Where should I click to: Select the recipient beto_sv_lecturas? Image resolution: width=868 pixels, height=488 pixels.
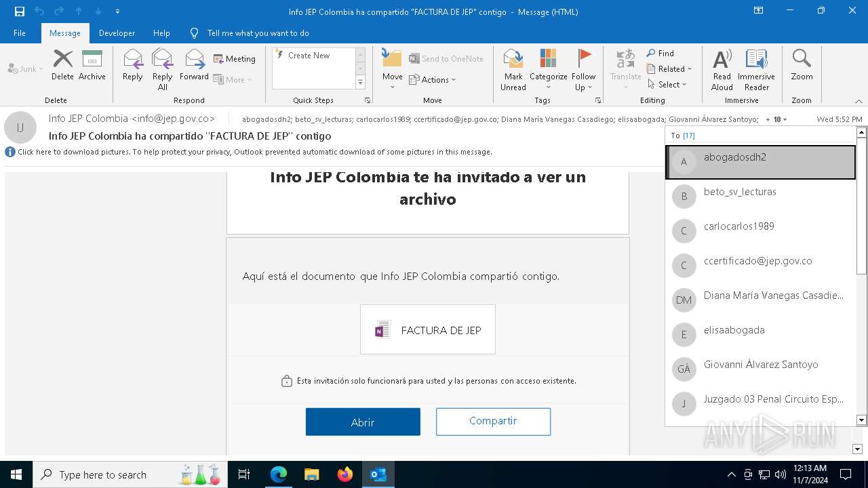pos(761,197)
